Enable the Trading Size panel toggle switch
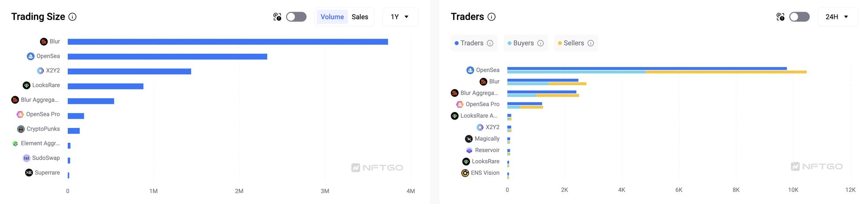This screenshot has width=868, height=204. coord(296,17)
